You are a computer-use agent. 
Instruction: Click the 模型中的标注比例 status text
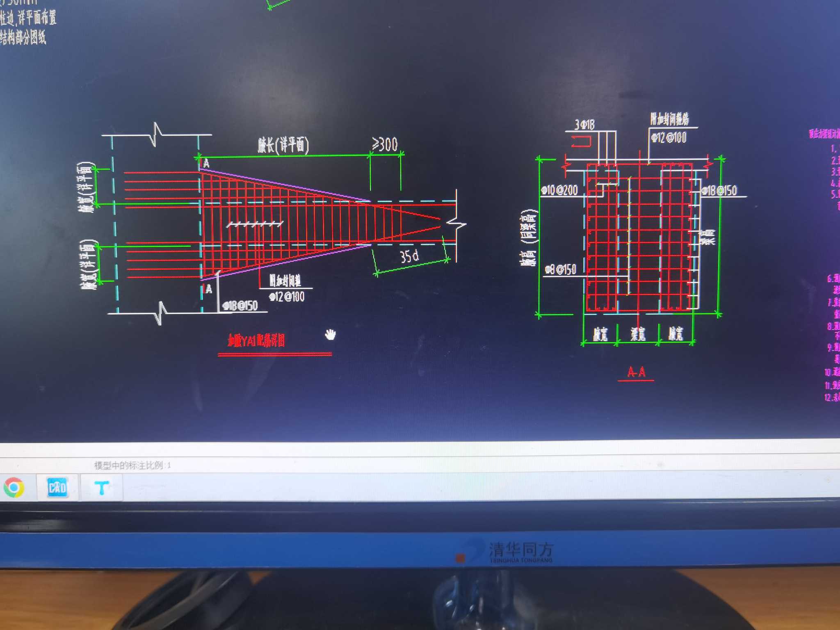click(x=132, y=465)
